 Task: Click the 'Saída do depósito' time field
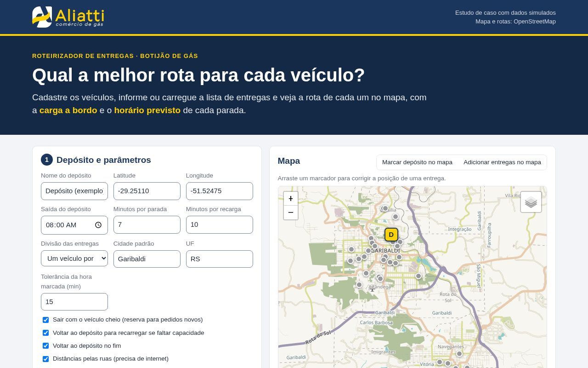click(x=74, y=225)
